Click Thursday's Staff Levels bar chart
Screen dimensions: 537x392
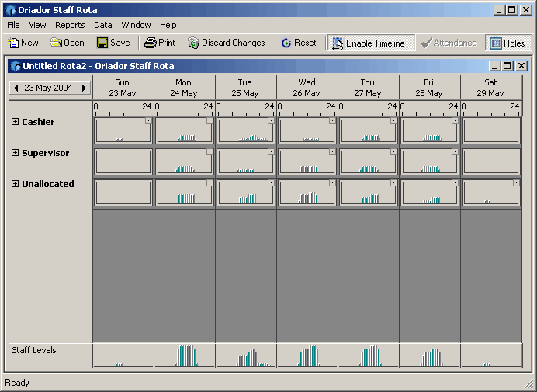tap(370, 356)
